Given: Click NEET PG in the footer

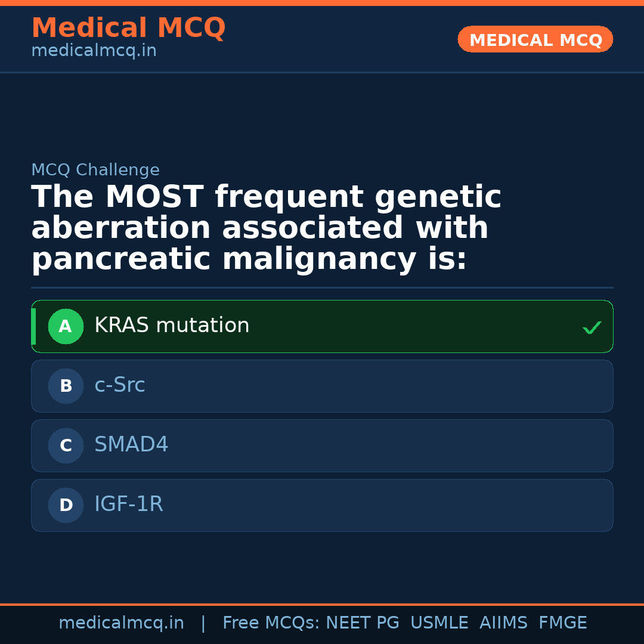Looking at the screenshot, I should [363, 623].
